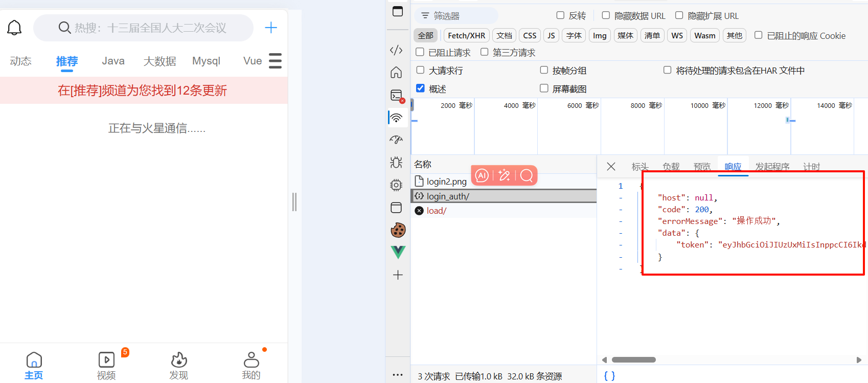
Task: Filter by Img type
Action: [600, 35]
